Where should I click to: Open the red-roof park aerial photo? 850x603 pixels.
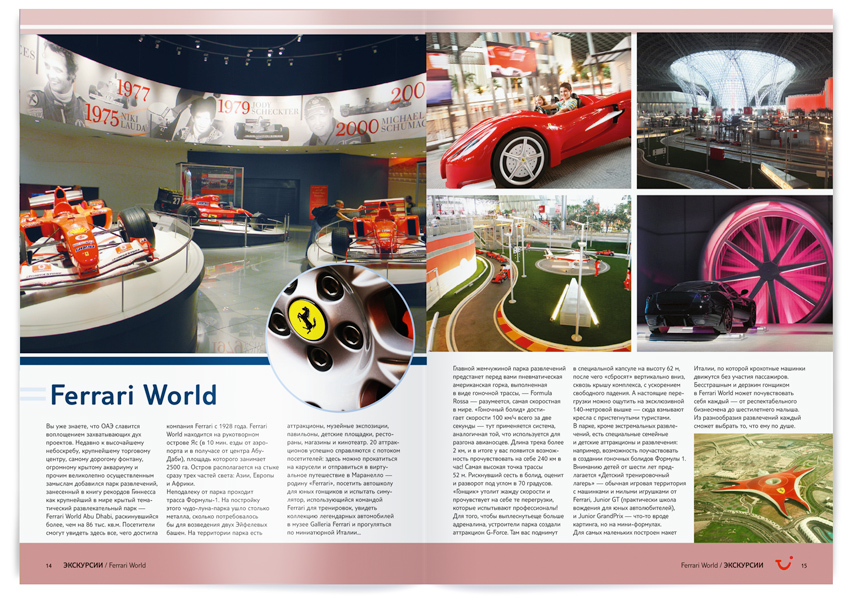[763, 488]
